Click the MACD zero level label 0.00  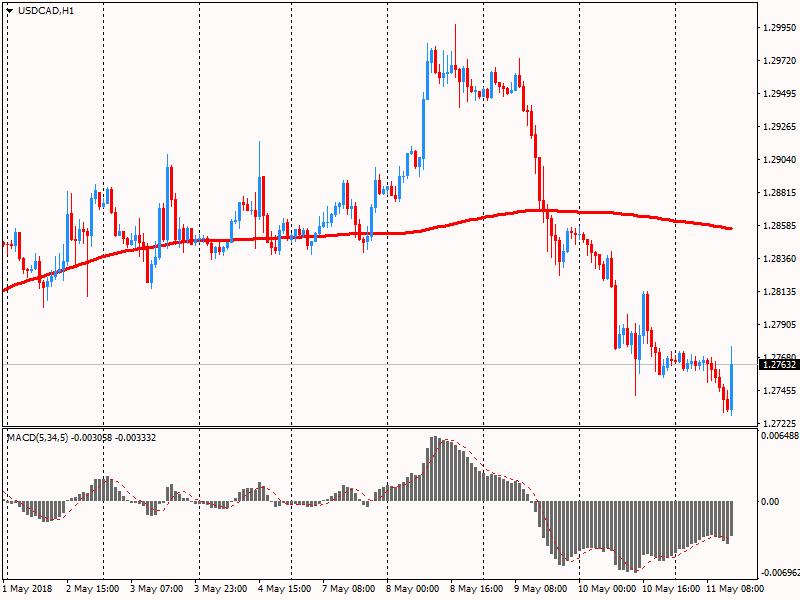coord(770,502)
